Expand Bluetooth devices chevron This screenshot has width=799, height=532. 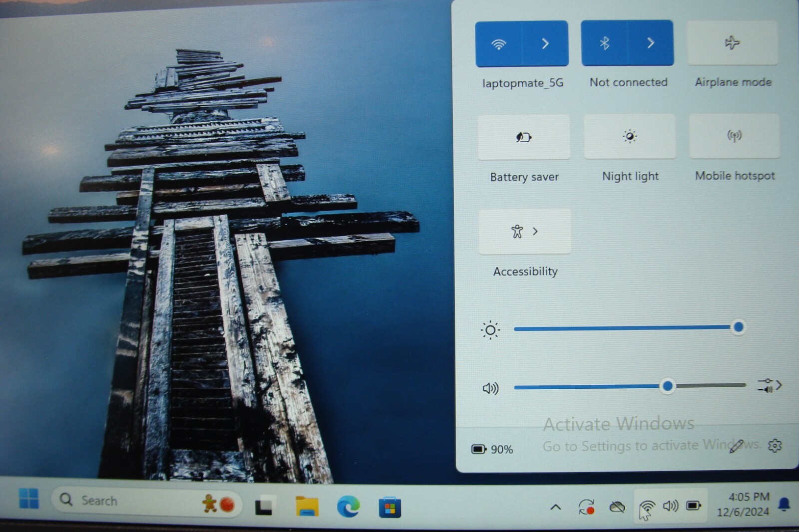pyautogui.click(x=651, y=43)
